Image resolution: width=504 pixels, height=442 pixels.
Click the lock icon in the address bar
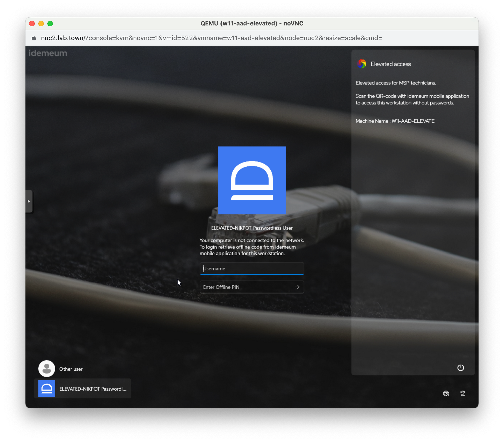34,38
